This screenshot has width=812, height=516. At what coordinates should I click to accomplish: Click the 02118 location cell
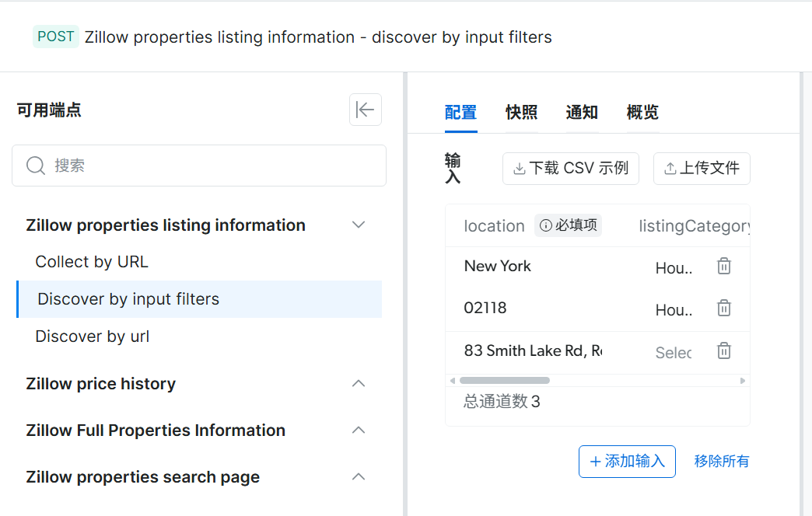485,308
